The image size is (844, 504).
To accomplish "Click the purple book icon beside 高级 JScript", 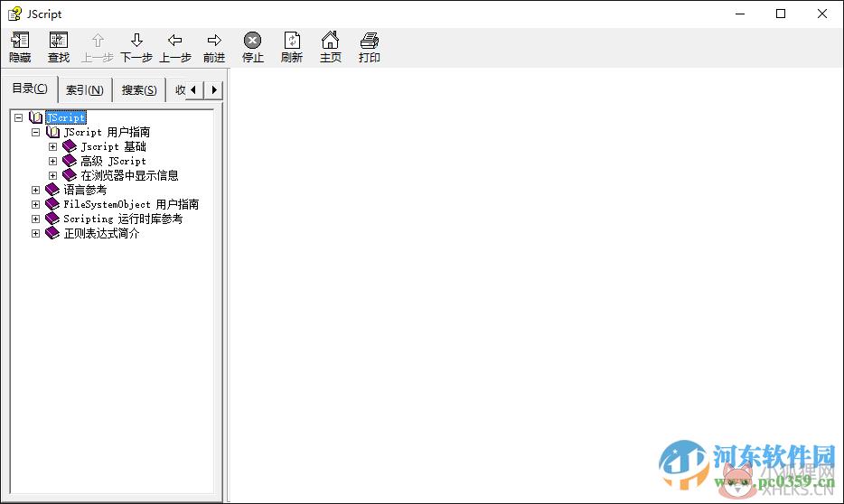I will [x=70, y=161].
